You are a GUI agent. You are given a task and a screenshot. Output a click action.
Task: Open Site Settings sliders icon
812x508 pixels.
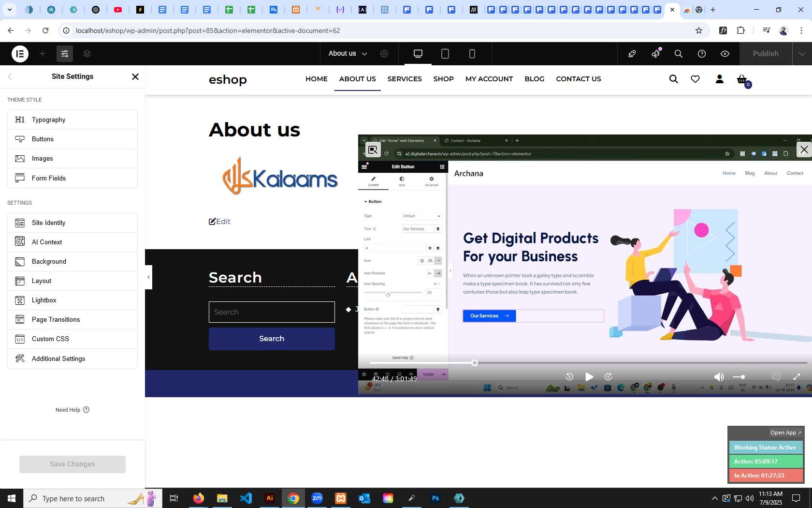click(x=65, y=54)
